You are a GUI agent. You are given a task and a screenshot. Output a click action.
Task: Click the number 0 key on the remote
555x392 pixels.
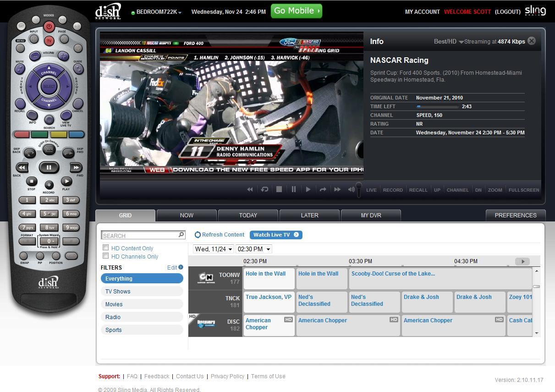pos(49,241)
